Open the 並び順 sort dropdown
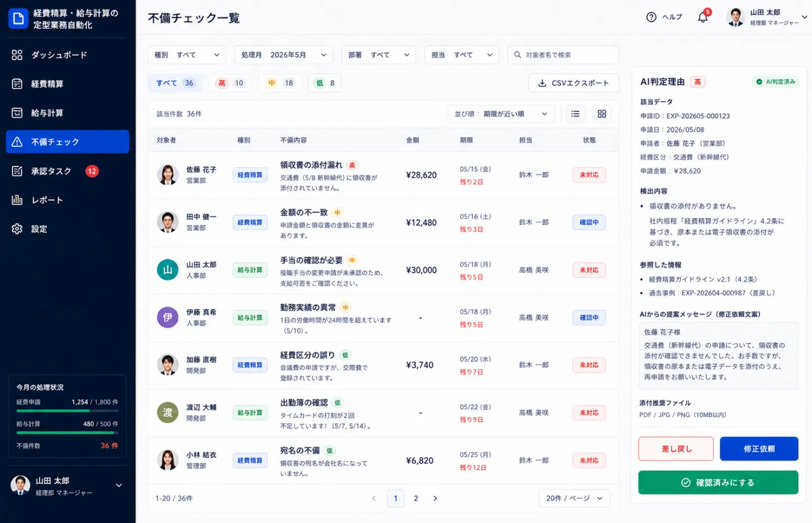 pos(501,114)
